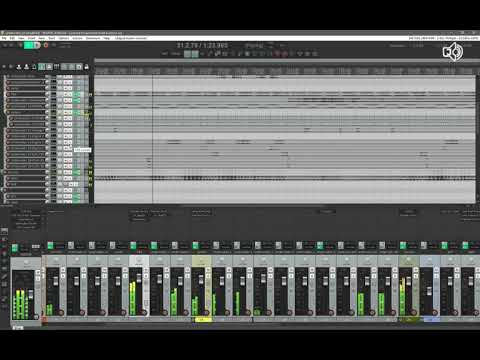Click volume fader of white highlighted channel

click(x=139, y=279)
